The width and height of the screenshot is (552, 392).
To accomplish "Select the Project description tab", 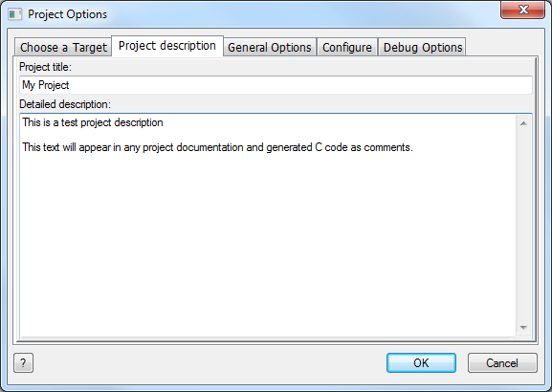I will [x=167, y=46].
